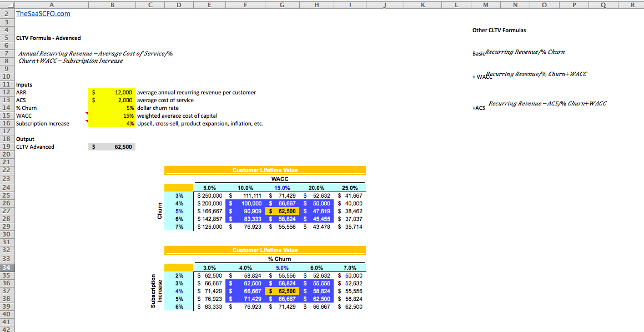Select column header M
This screenshot has height=332, width=644.
[x=485, y=4]
